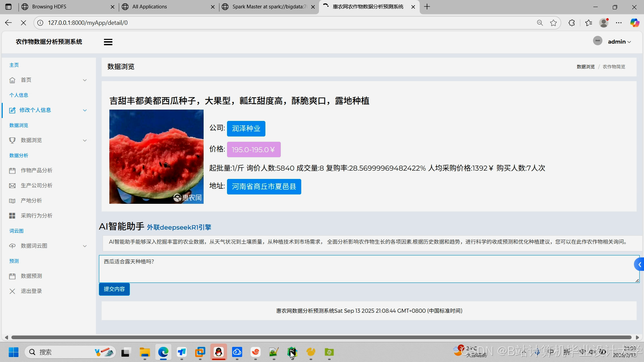Viewport: 644px width, 362px height.
Task: Open PyCharm from the taskbar
Action: tap(292, 352)
